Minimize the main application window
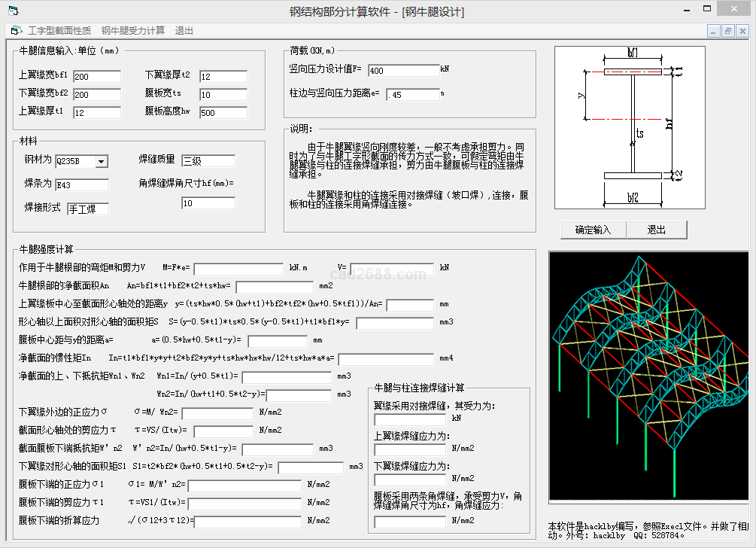The width and height of the screenshot is (756, 548). 685,9
